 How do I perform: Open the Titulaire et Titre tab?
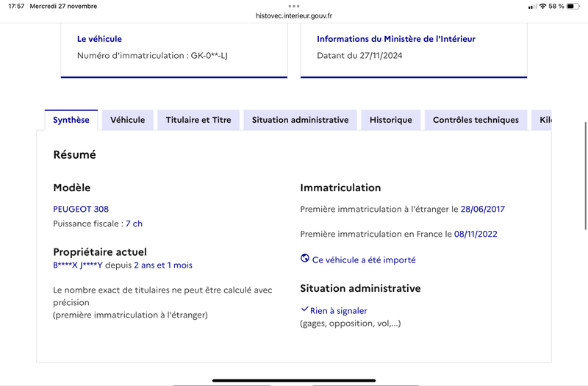(x=198, y=120)
